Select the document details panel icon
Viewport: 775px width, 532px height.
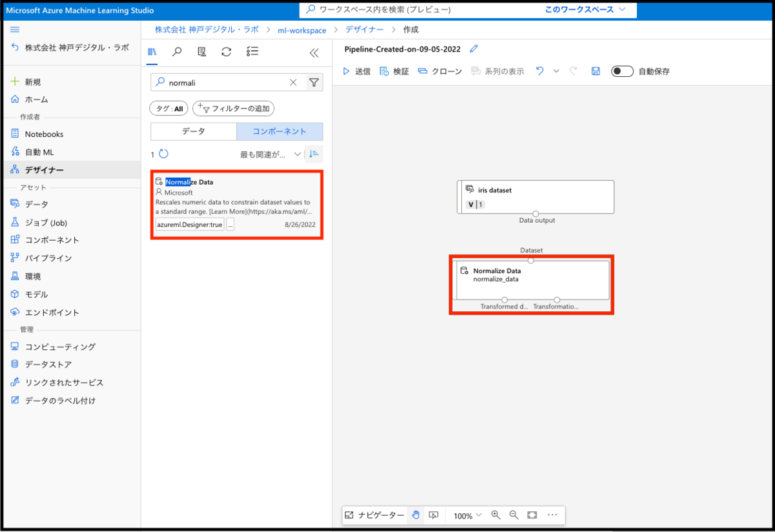[201, 52]
